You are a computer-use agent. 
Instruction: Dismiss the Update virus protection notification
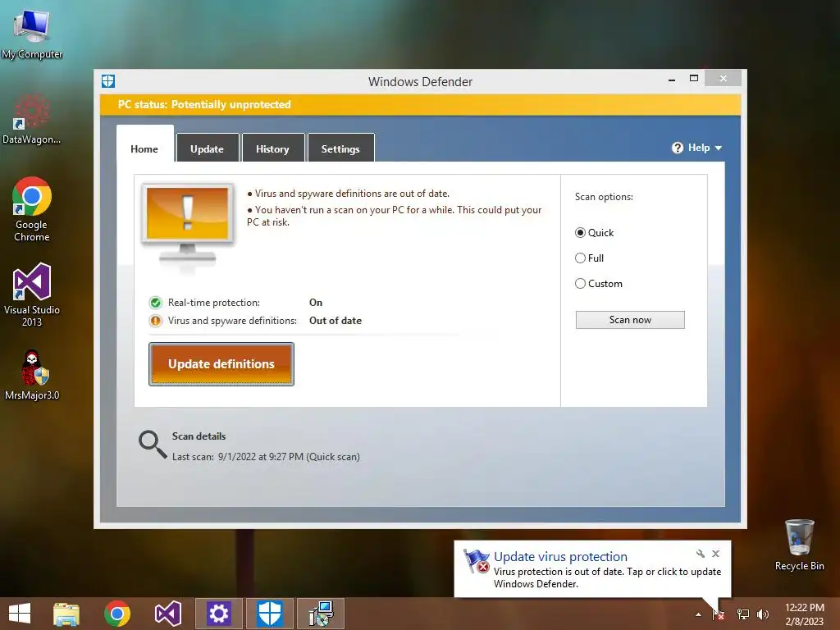(715, 554)
